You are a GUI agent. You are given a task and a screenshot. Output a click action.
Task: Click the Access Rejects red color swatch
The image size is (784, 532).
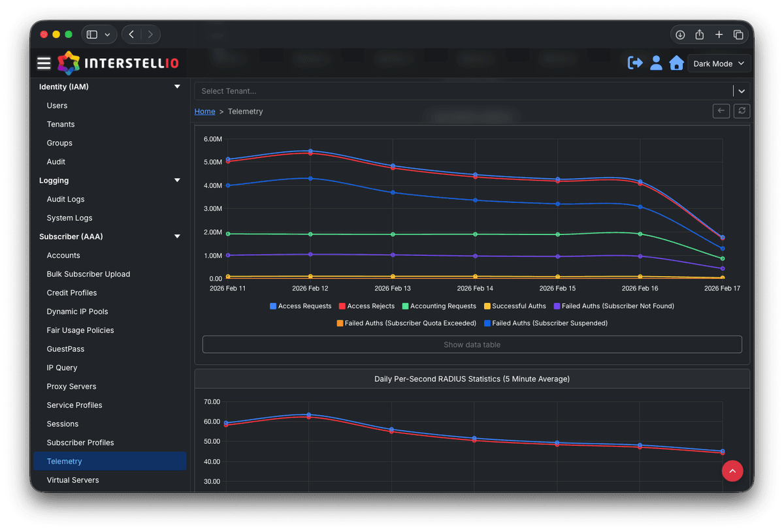pos(340,305)
